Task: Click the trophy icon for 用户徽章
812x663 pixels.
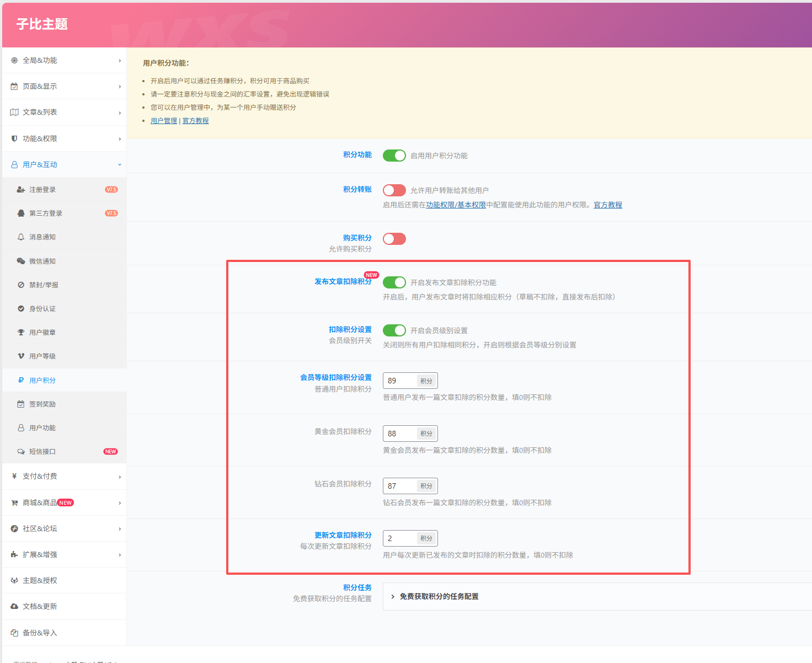Action: tap(21, 333)
